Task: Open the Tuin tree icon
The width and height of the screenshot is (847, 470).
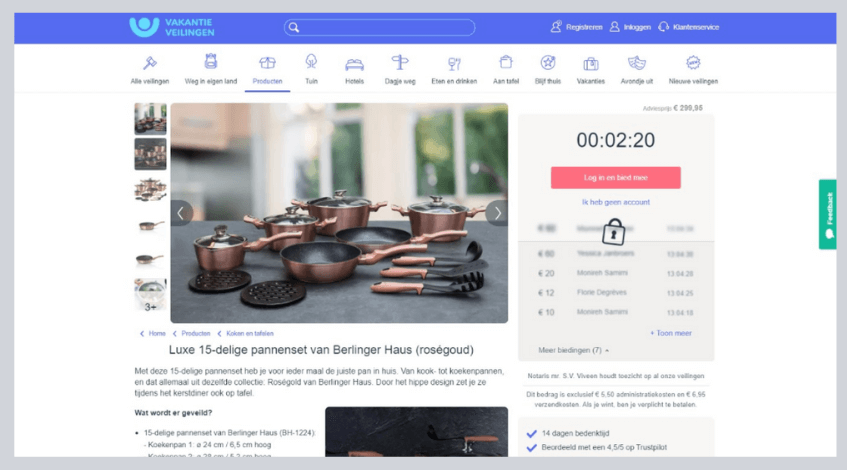Action: (311, 62)
